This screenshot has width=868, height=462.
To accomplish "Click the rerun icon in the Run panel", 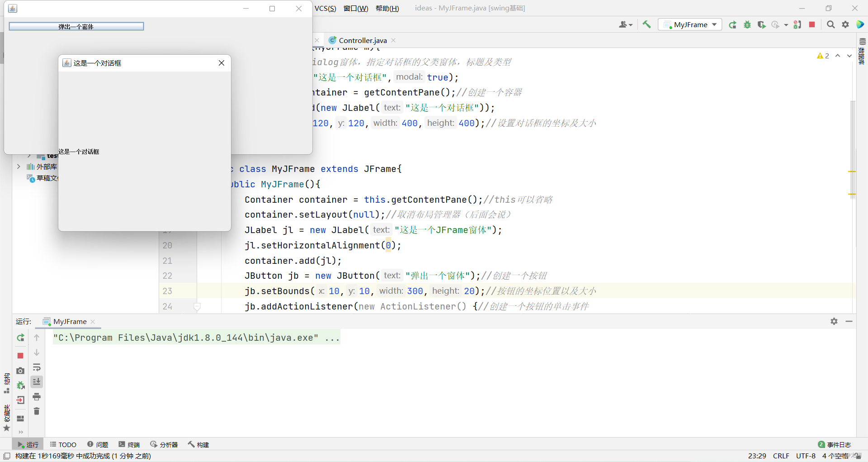I will tap(20, 338).
